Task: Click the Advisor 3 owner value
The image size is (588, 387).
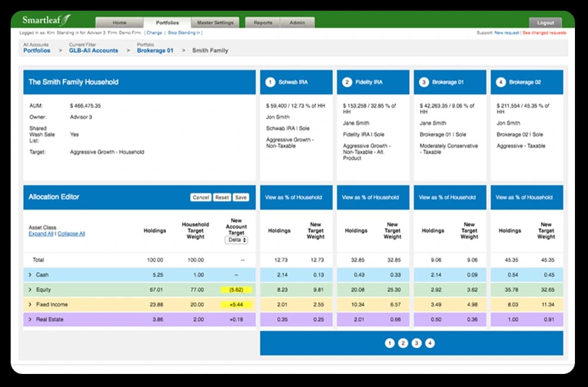Action: point(81,117)
